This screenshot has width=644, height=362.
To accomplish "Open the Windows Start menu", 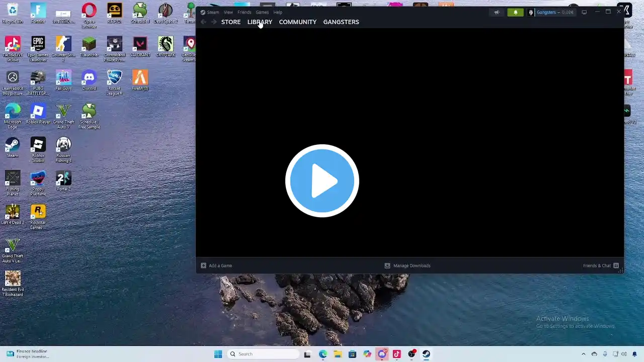I will pyautogui.click(x=218, y=354).
